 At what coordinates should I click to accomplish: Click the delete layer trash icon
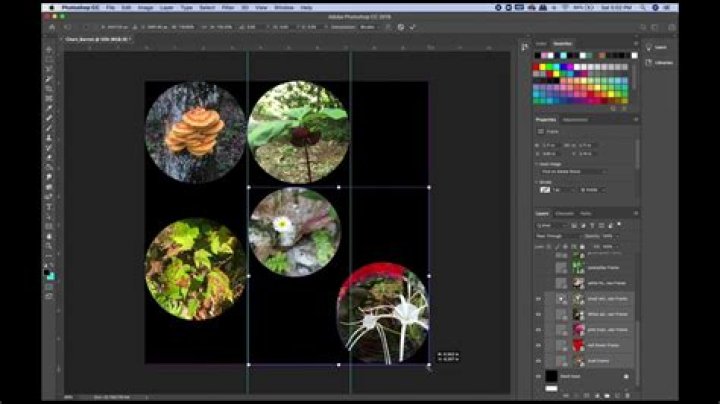[627, 395]
